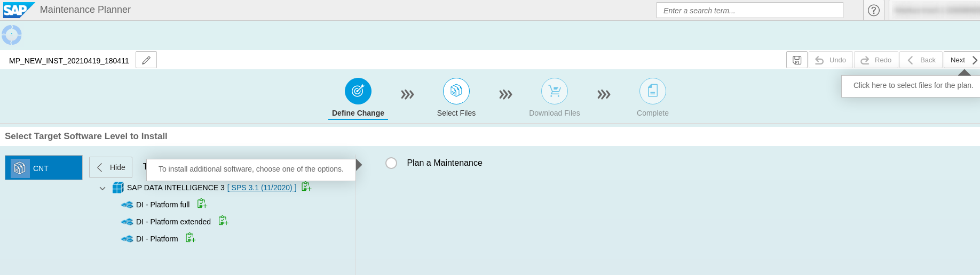
Task: Click add icon beside DI - Platform full
Action: [x=202, y=204]
